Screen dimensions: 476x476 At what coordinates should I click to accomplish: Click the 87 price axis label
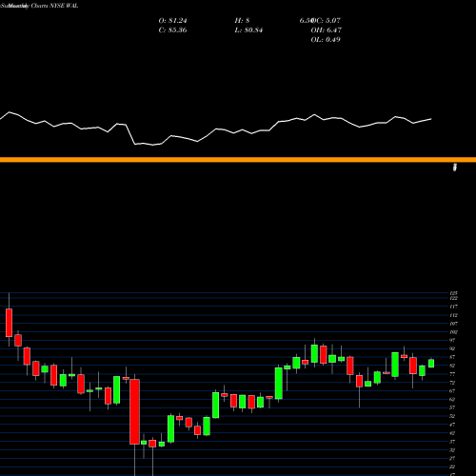[452, 357]
